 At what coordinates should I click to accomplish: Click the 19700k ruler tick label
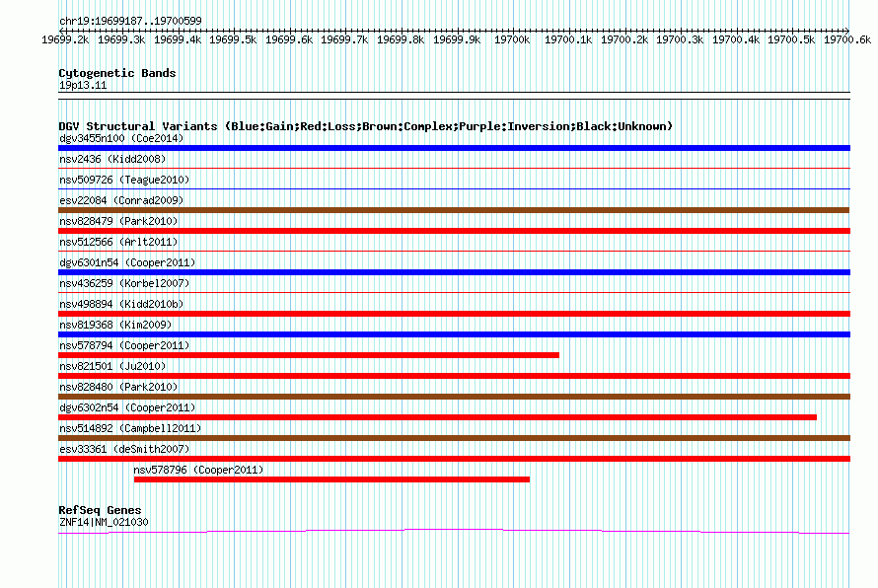click(512, 39)
